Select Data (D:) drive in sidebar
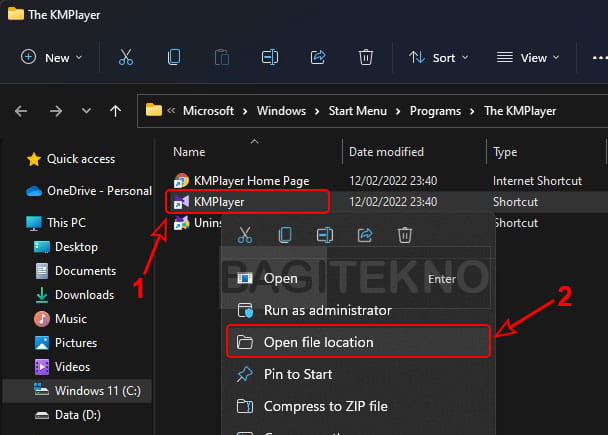The height and width of the screenshot is (435, 608). pyautogui.click(x=68, y=415)
